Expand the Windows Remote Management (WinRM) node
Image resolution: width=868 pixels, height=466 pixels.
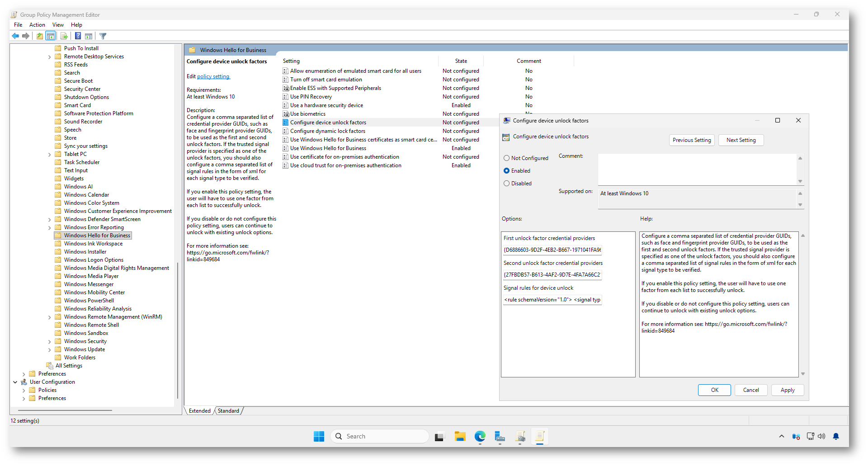49,317
